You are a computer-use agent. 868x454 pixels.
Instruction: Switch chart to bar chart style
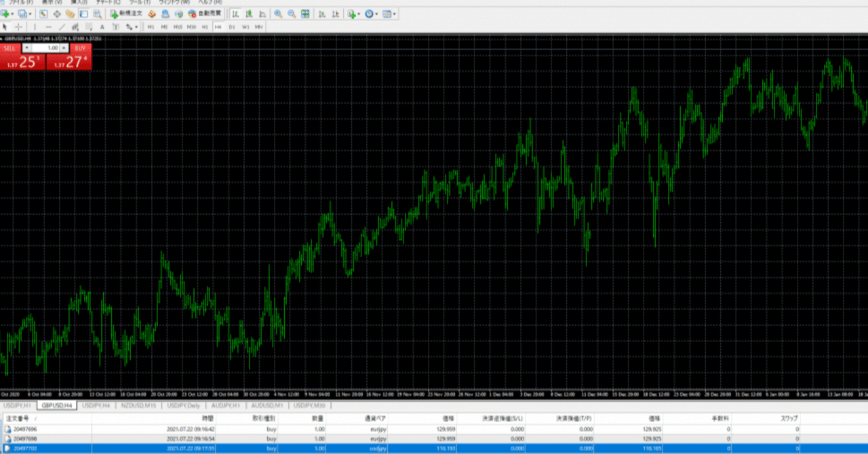(235, 14)
